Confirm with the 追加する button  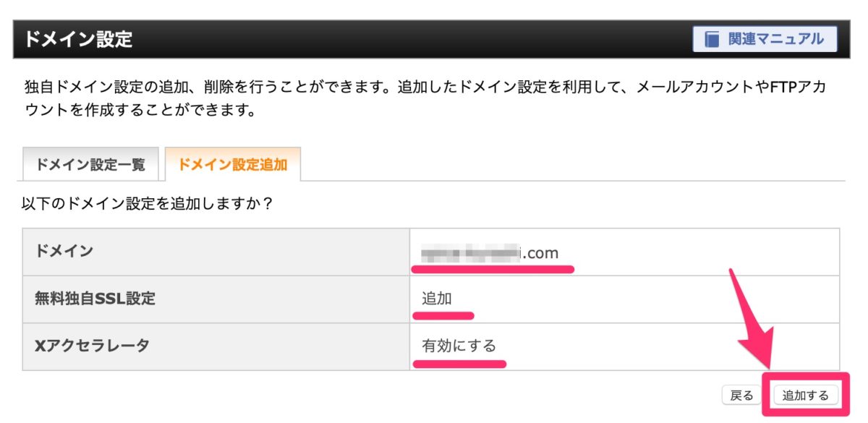point(805,396)
